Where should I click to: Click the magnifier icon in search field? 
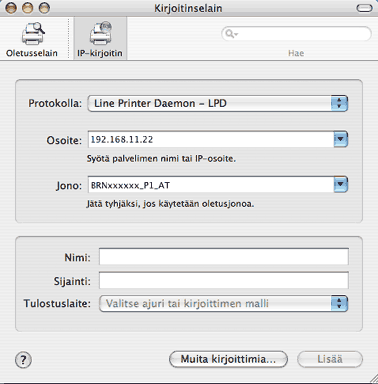(x=231, y=34)
